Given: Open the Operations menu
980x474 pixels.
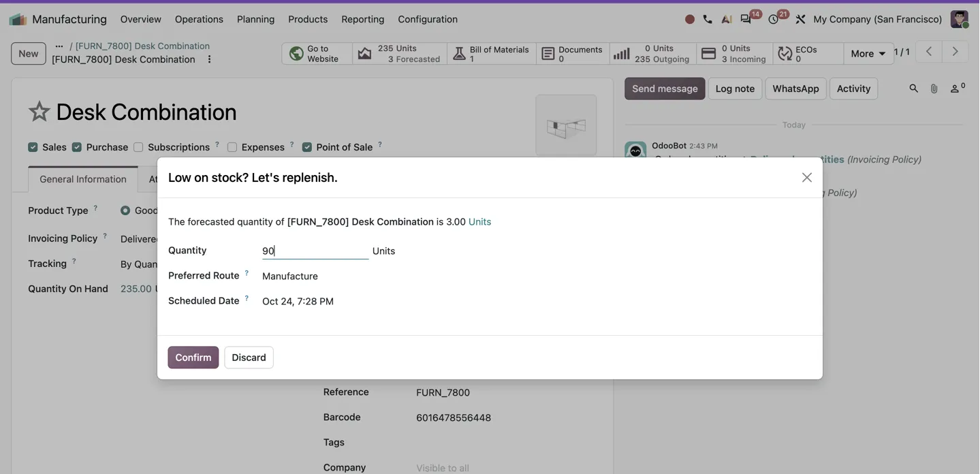Looking at the screenshot, I should pos(199,19).
